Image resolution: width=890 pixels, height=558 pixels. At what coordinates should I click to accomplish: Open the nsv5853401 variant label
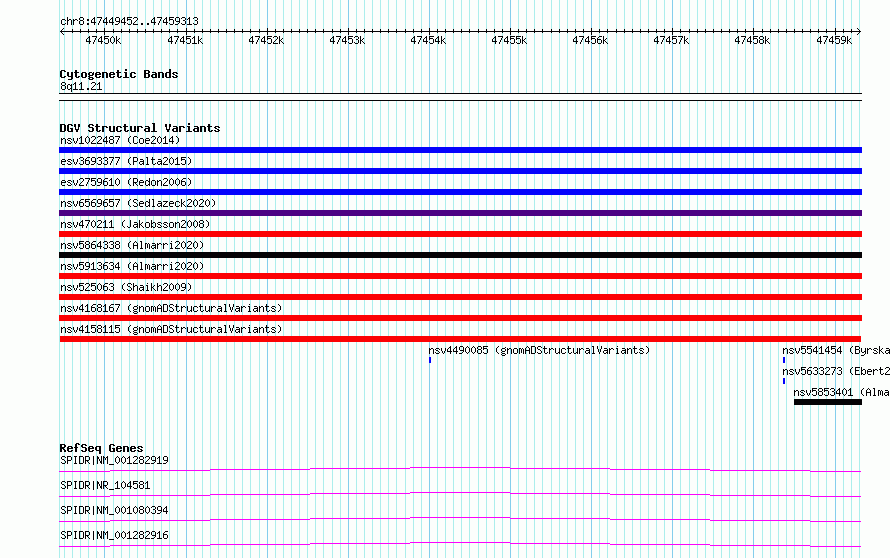pos(841,392)
